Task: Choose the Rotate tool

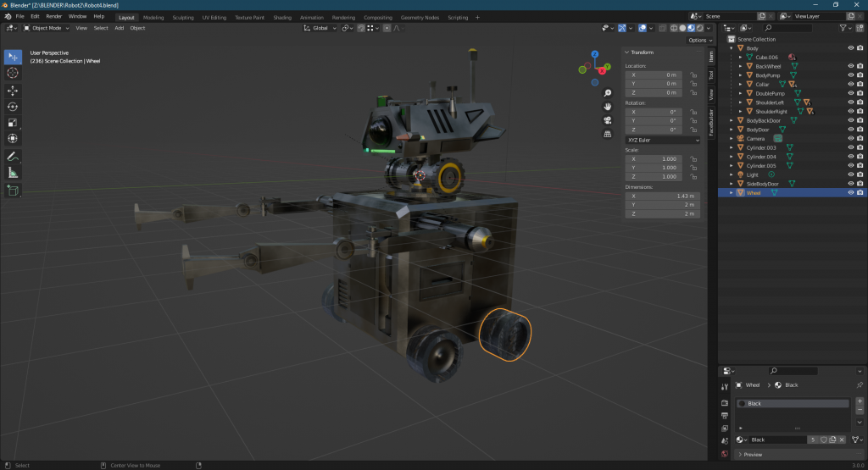Action: tap(13, 107)
